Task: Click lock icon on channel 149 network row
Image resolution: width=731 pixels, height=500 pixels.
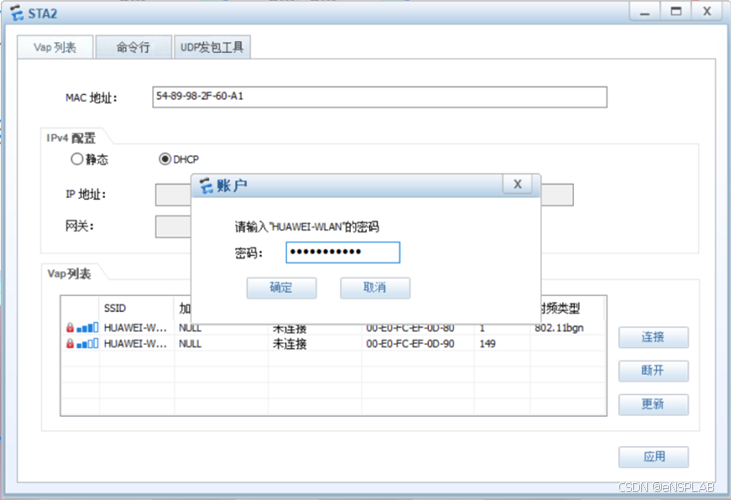Action: point(70,343)
